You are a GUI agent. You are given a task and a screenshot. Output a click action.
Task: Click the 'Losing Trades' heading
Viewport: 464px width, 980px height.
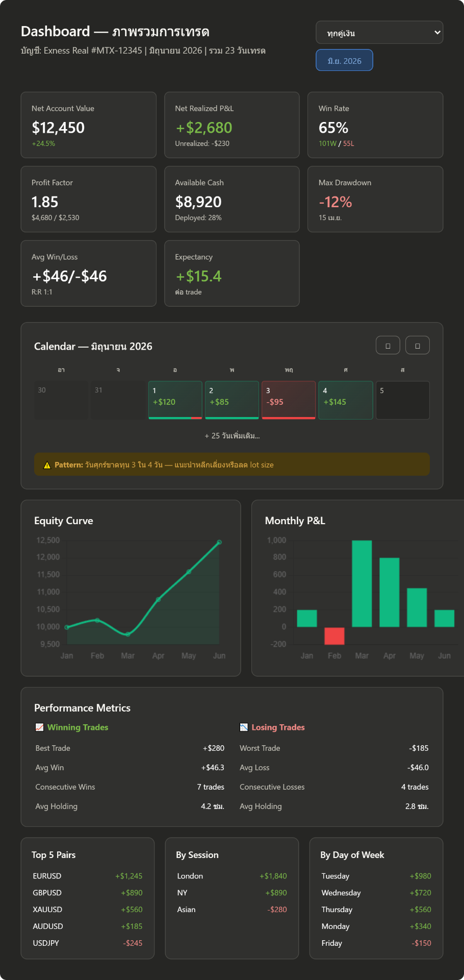[x=278, y=727]
